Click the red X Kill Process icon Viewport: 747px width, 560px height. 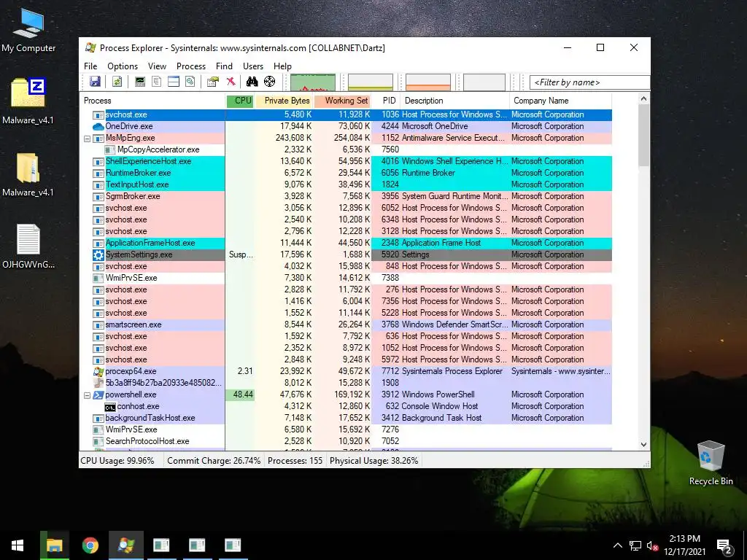(x=231, y=82)
